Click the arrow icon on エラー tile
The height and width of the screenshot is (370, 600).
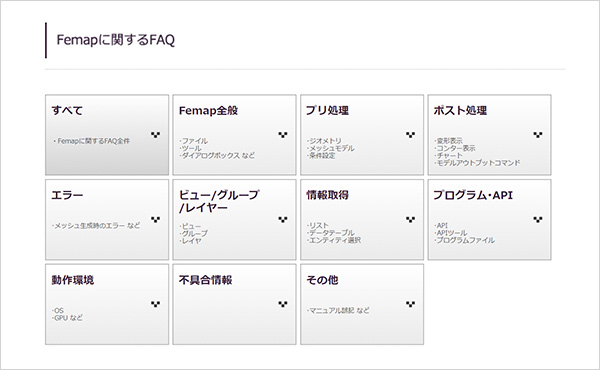[x=155, y=219]
